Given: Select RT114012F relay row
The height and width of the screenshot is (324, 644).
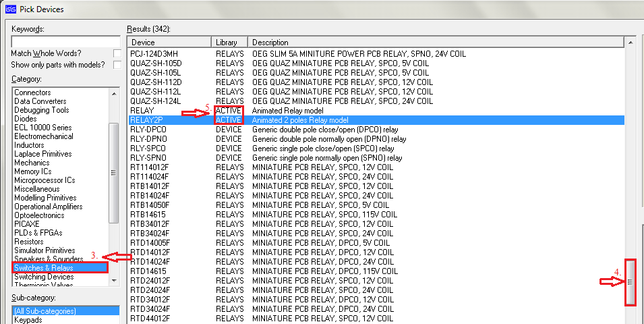Looking at the screenshot, I should (376, 167).
